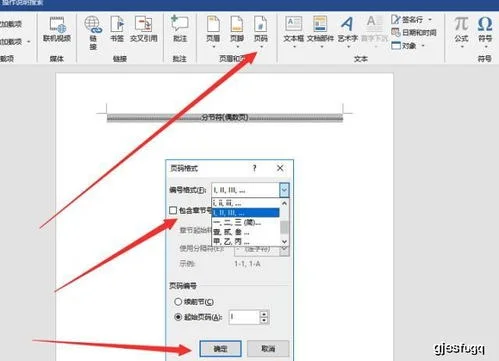This screenshot has height=361, width=499.
Task: Close the Page Number Format dialog
Action: tap(280, 168)
